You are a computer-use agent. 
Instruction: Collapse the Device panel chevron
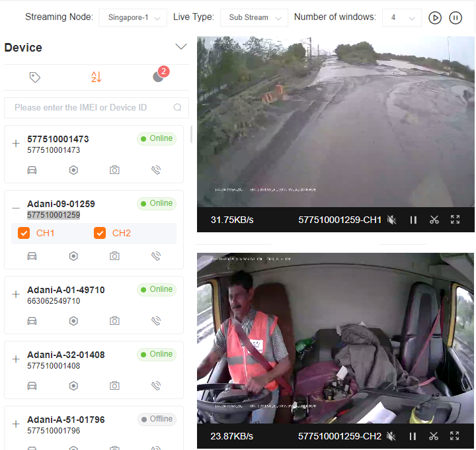[x=181, y=46]
